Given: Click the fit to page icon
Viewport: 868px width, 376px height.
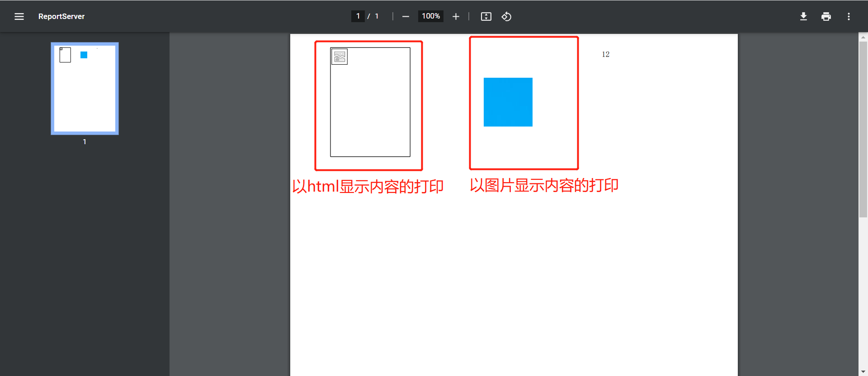Looking at the screenshot, I should [486, 16].
